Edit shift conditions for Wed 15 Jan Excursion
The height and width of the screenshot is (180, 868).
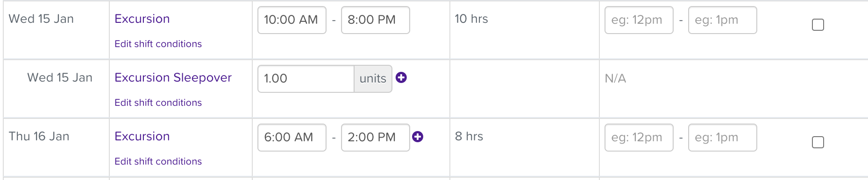pyautogui.click(x=158, y=44)
